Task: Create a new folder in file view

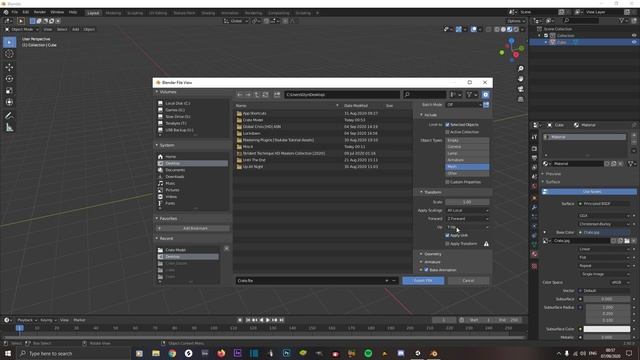Action: pyautogui.click(x=277, y=95)
